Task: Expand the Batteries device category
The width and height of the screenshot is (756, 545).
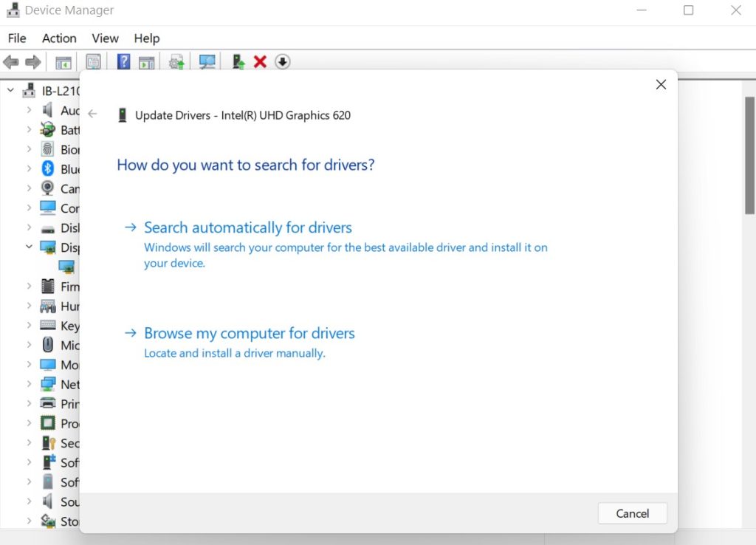Action: coord(30,129)
